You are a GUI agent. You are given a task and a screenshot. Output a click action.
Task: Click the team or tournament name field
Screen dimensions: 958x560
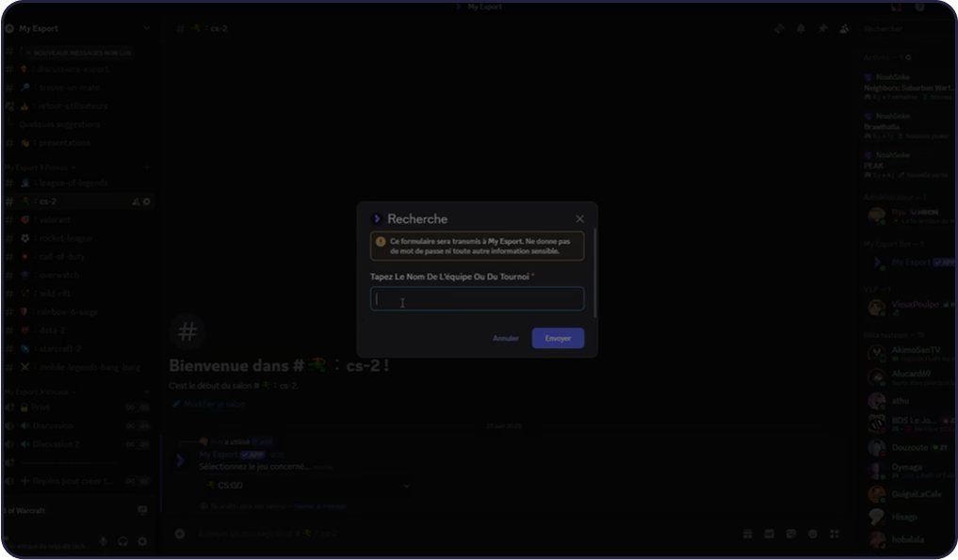(477, 298)
